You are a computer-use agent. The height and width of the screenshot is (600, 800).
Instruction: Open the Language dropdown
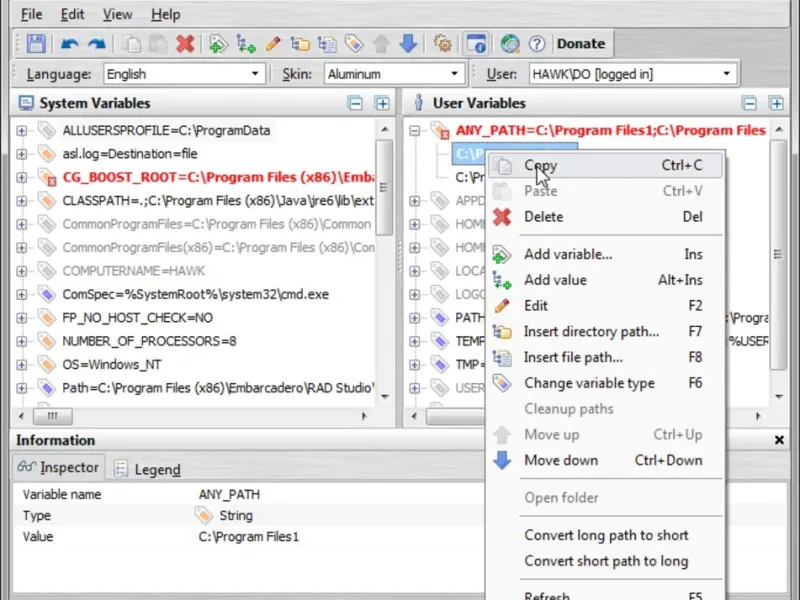[x=185, y=74]
